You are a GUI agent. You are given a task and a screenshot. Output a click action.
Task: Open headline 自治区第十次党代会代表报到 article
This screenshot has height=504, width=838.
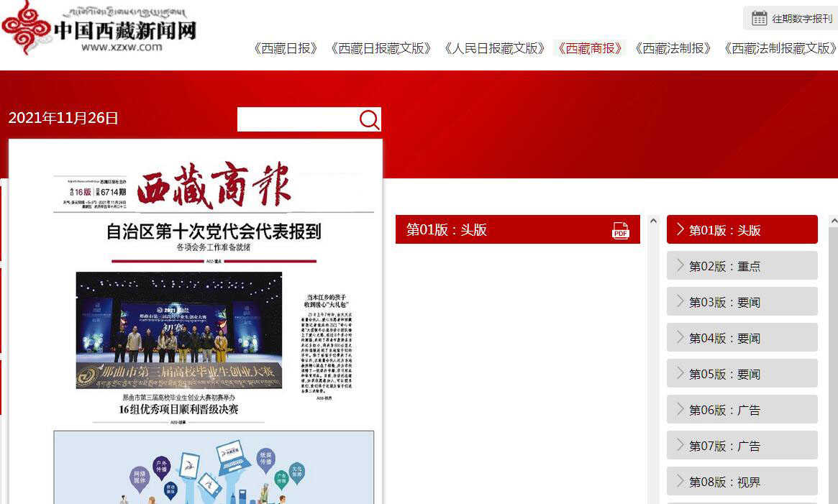[214, 232]
